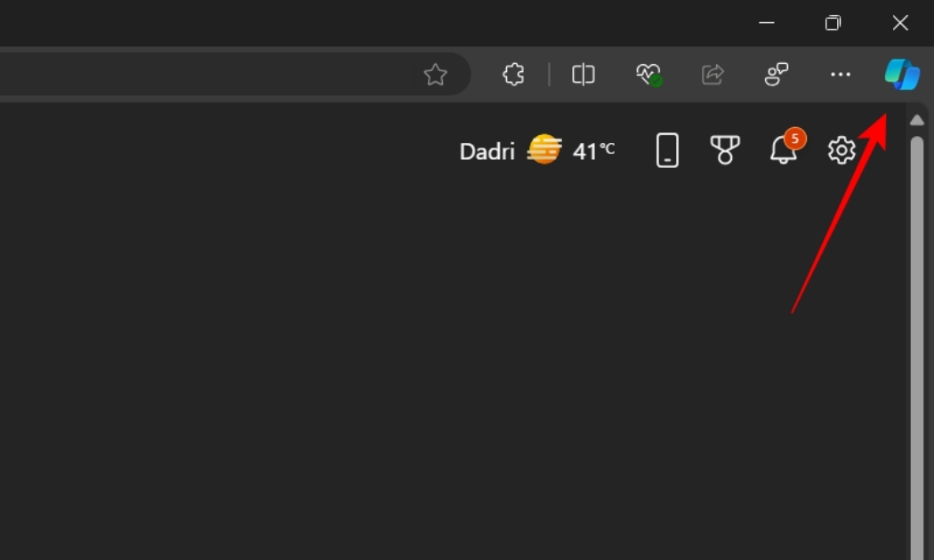Open the notifications bell
Screen dimensions: 934x560
[782, 153]
